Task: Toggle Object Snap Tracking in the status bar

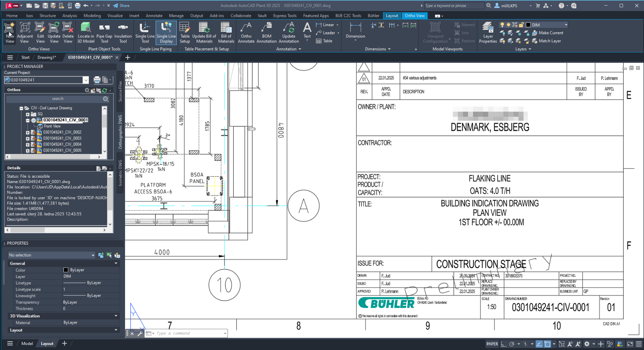Action: (539, 344)
